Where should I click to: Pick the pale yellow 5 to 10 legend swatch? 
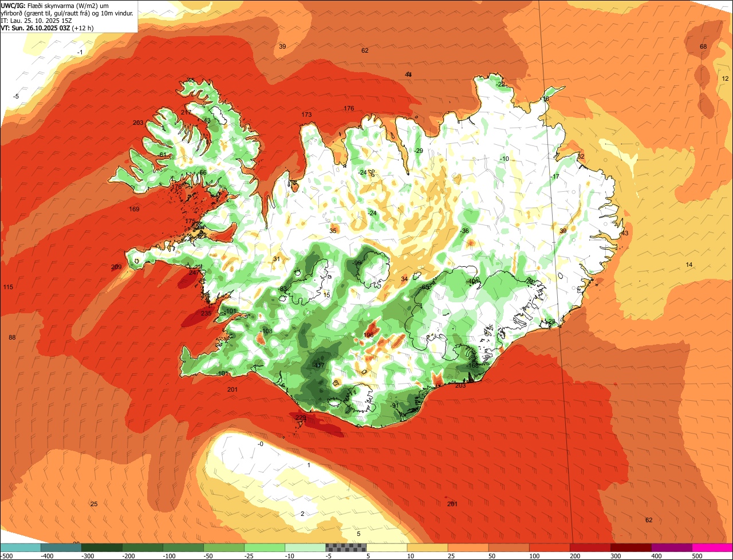[x=387, y=548]
